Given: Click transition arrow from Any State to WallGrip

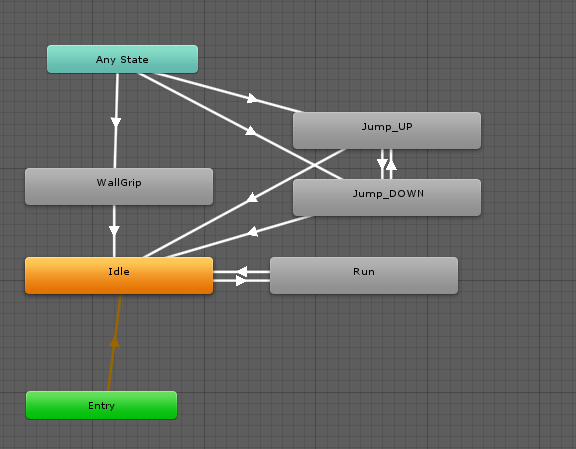Looking at the screenshot, I should tap(116, 122).
